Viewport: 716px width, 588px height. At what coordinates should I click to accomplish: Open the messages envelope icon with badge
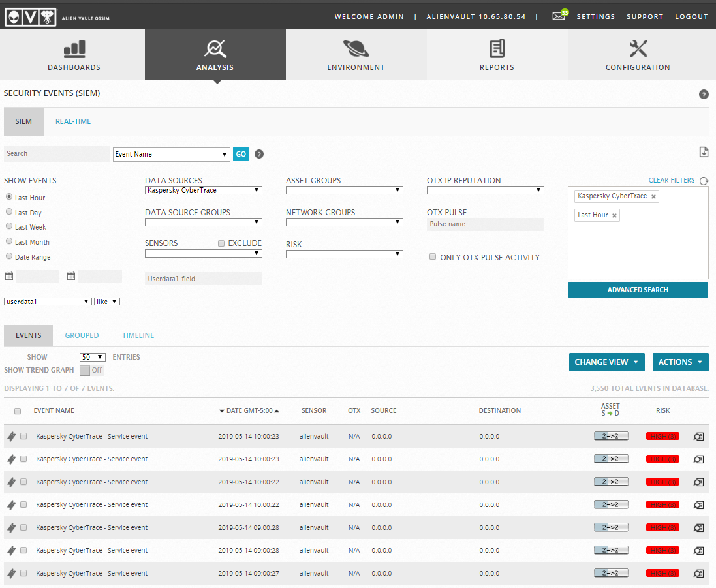[x=559, y=16]
